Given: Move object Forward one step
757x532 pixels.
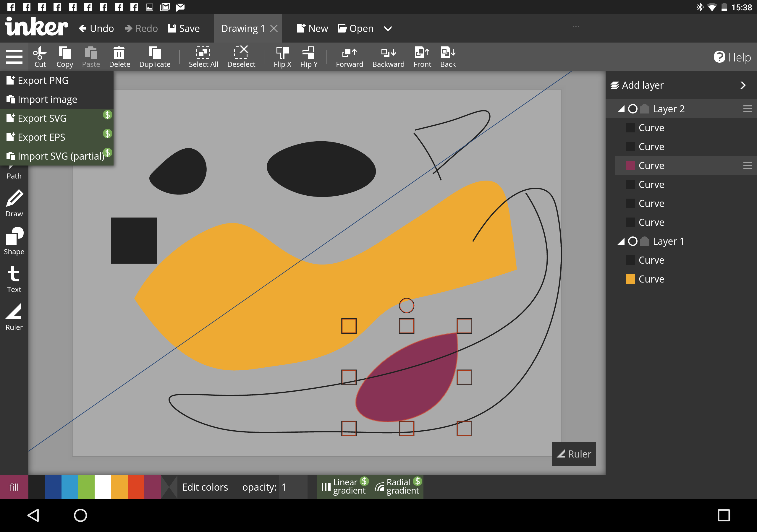Looking at the screenshot, I should [x=350, y=57].
